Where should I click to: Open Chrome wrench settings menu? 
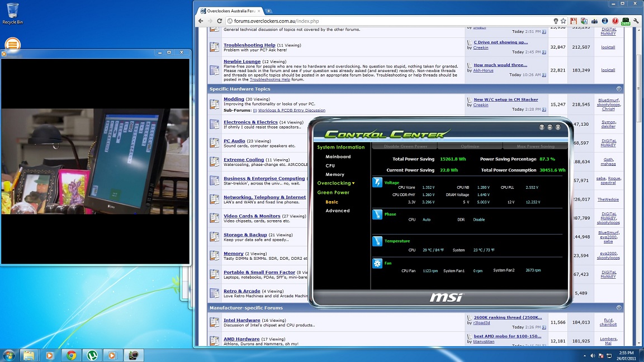636,21
